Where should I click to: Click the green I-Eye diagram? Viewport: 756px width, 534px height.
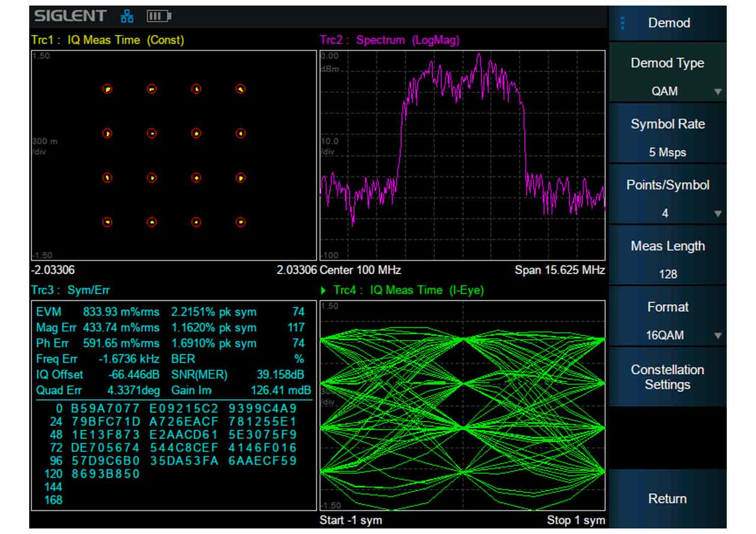(x=463, y=406)
